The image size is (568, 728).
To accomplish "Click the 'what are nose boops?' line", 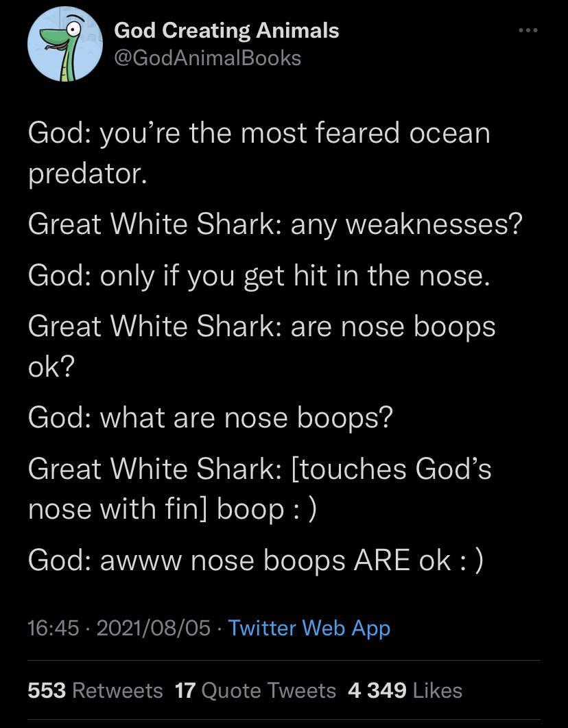I will (210, 417).
